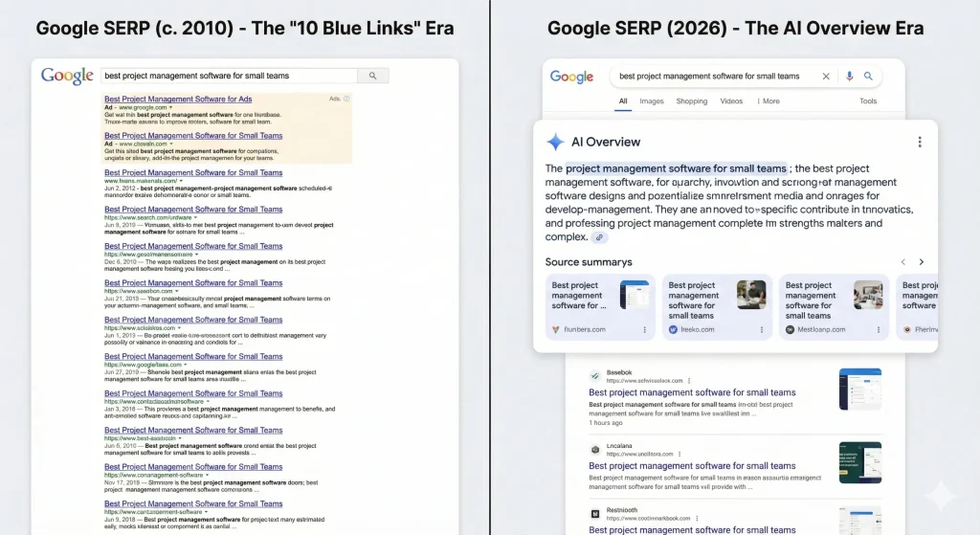Click the microphone voice search icon
Screen dimensions: 980x535
pyautogui.click(x=848, y=77)
